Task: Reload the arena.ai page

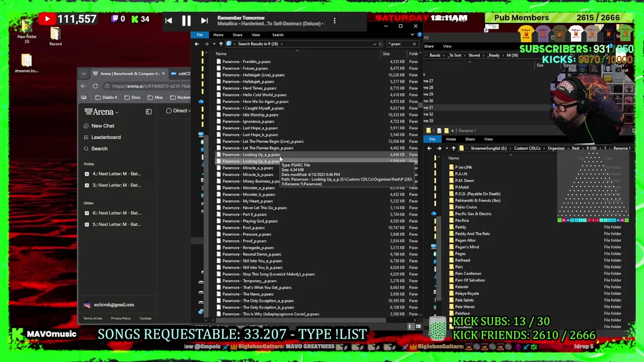Action: 95,86
